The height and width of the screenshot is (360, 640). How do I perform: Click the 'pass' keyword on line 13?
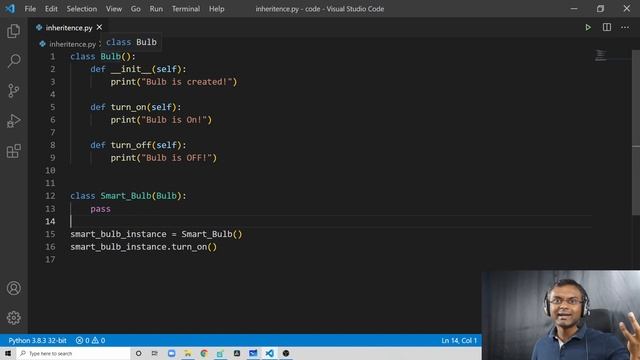[100, 209]
